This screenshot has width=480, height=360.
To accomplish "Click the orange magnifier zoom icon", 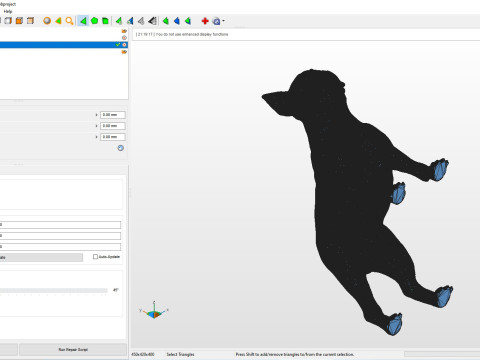I will [x=69, y=21].
